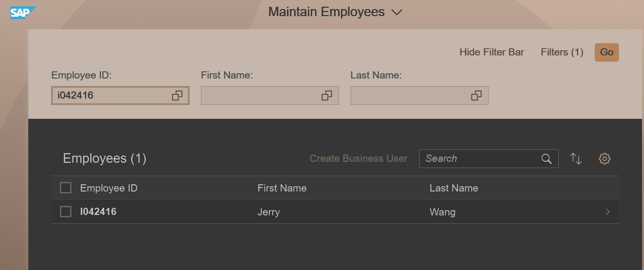Open the Filters (1) dialog
The height and width of the screenshot is (270, 644).
point(562,52)
